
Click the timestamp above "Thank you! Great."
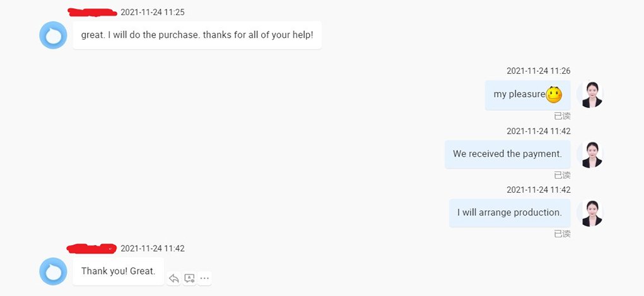(152, 248)
